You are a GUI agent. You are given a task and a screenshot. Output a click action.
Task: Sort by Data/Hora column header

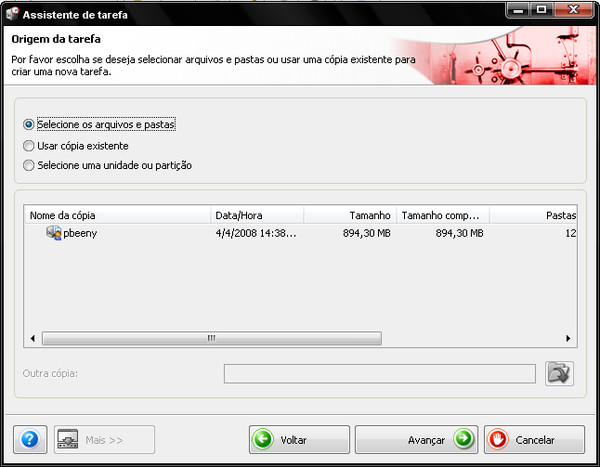pos(257,215)
